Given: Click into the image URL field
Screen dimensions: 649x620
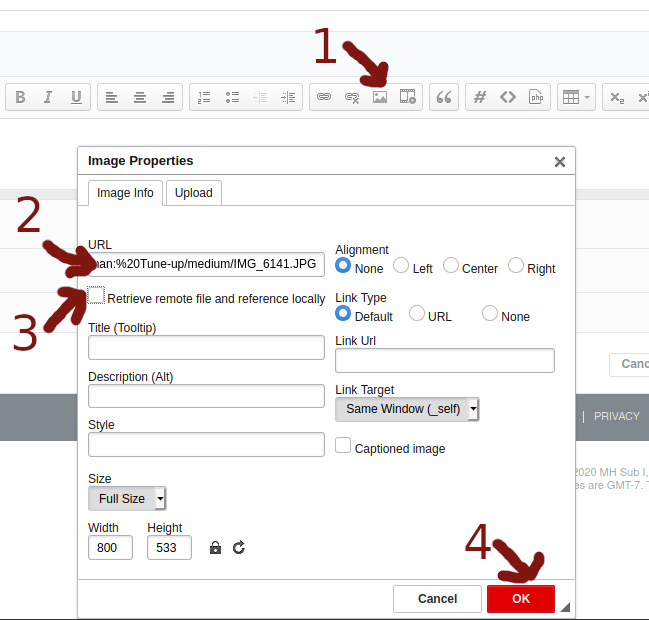Looking at the screenshot, I should coord(206,264).
